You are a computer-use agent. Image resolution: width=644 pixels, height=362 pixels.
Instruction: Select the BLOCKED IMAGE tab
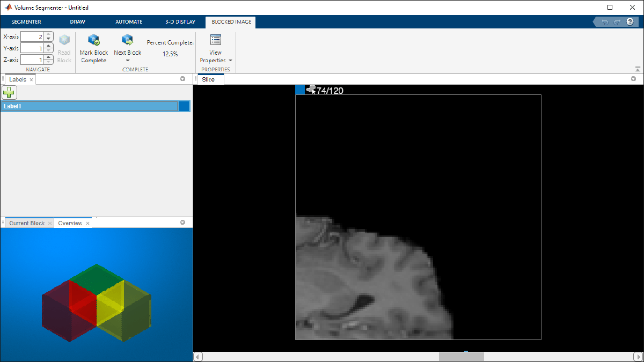click(231, 22)
